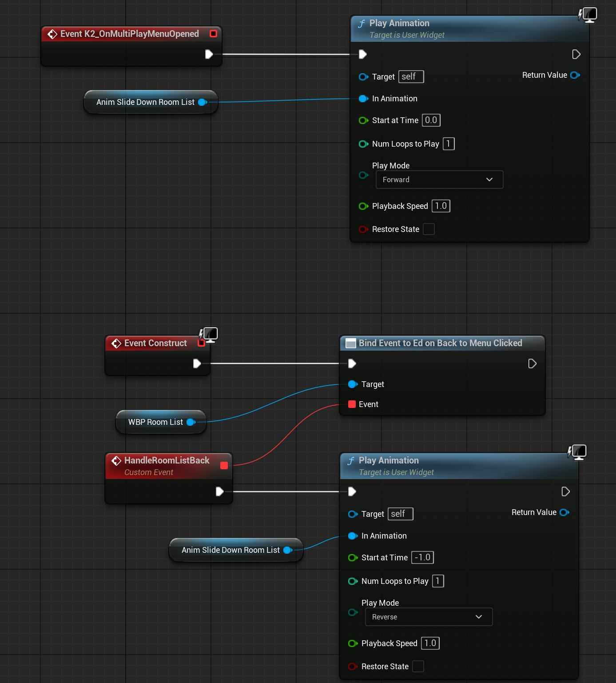Click Playback Speed pin on top Play Animation

(x=363, y=206)
